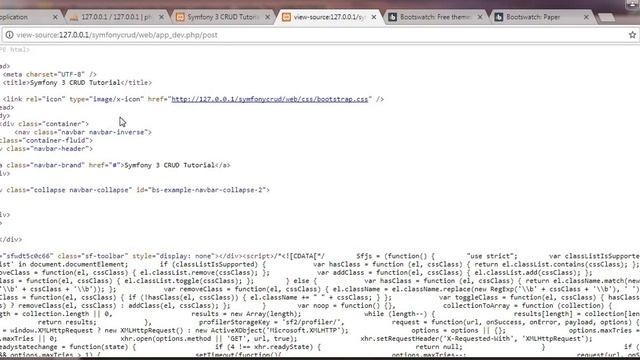
Task: Click the sf-toolbar script line
Action: pyautogui.click(x=320, y=256)
